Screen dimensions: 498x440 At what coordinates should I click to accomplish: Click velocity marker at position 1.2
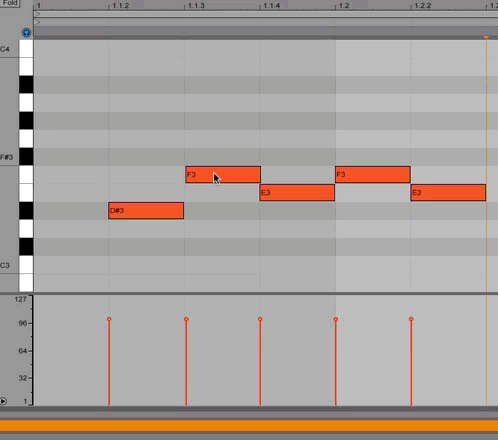tap(336, 319)
